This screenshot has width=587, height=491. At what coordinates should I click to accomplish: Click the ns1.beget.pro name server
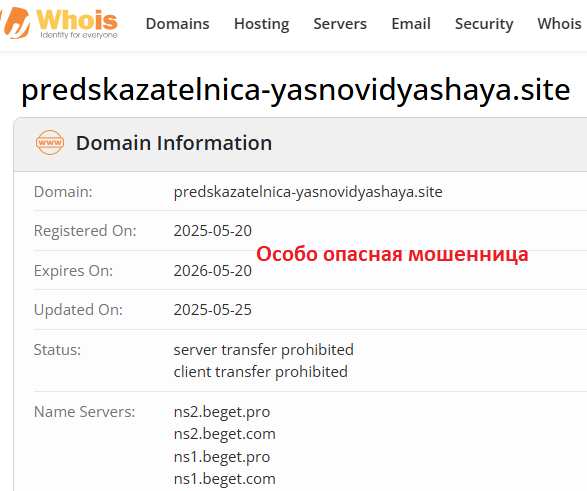pyautogui.click(x=222, y=457)
